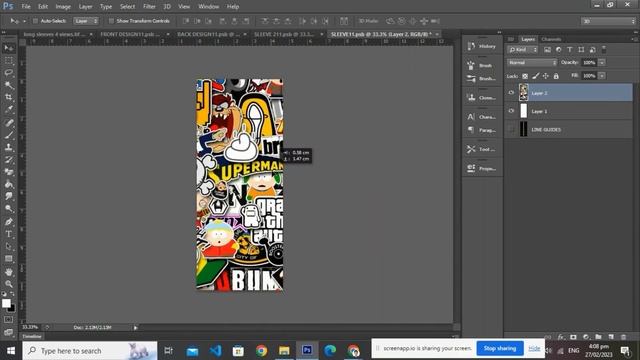
Task: Toggle Quick Mask mode icon
Action: click(x=8, y=320)
